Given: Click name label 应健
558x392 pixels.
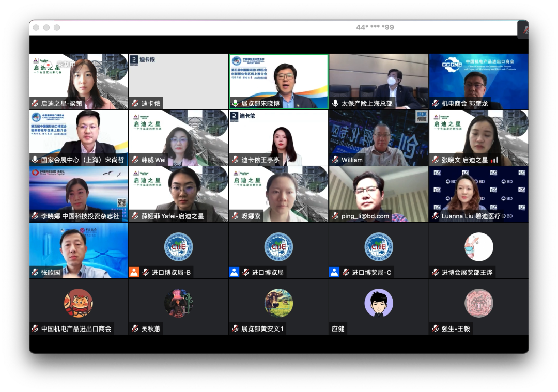Looking at the screenshot, I should [338, 328].
